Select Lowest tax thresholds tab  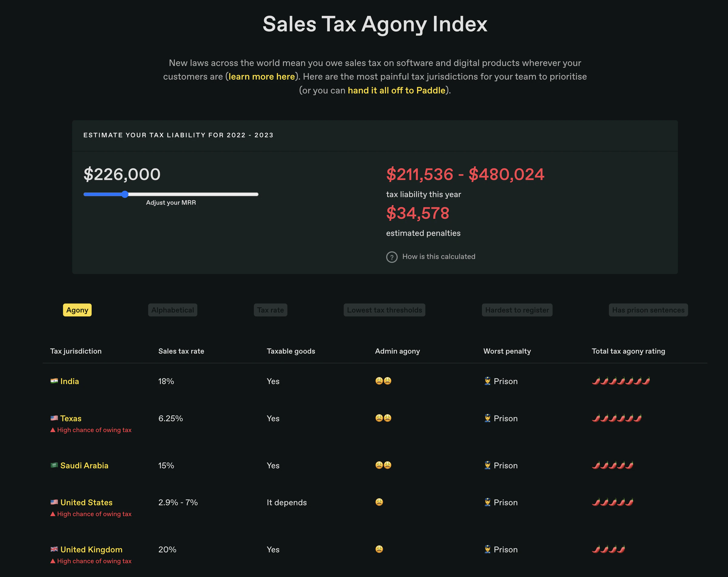[384, 310]
